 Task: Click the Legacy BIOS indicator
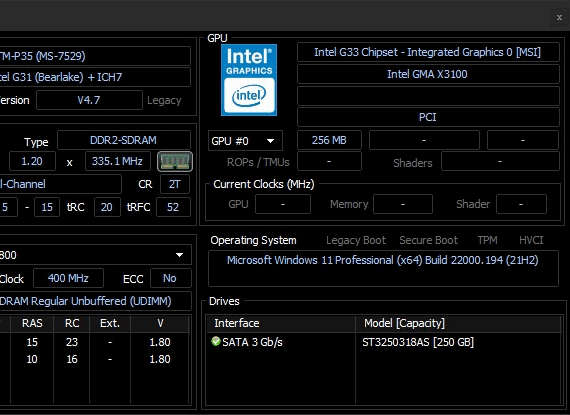pos(164,100)
